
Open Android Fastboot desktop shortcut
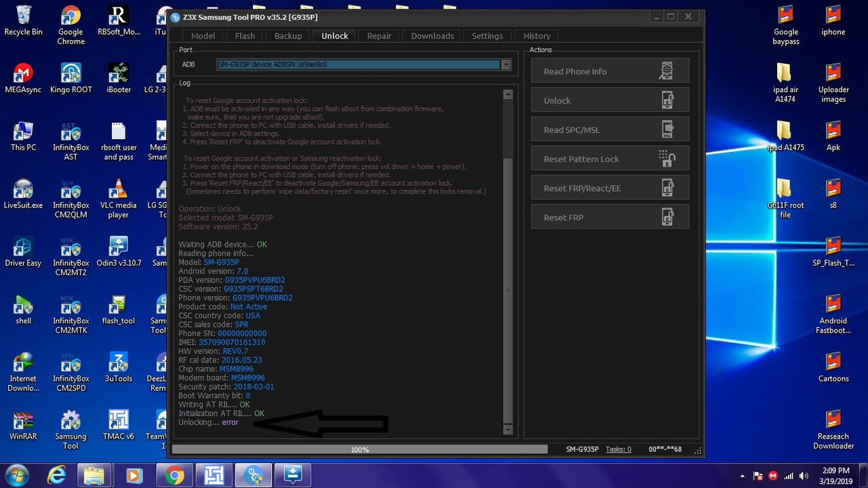point(833,314)
